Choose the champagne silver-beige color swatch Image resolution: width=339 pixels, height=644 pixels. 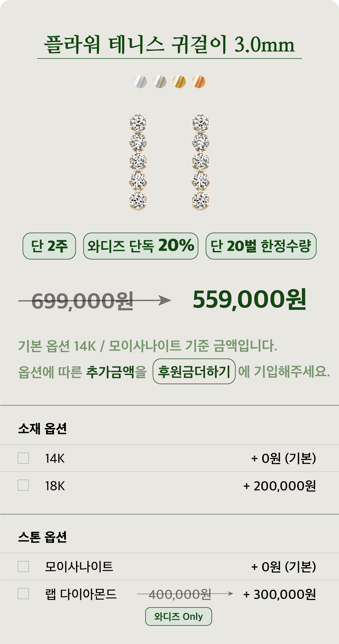click(160, 82)
